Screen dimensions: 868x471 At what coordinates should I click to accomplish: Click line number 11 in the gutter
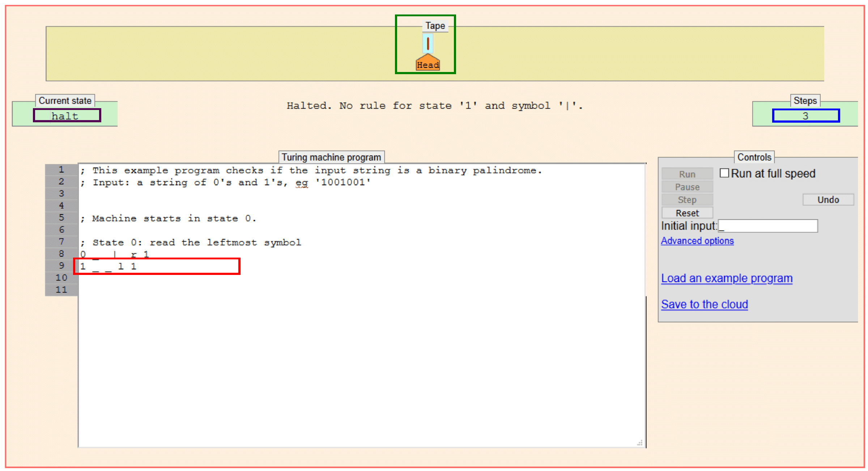(61, 289)
